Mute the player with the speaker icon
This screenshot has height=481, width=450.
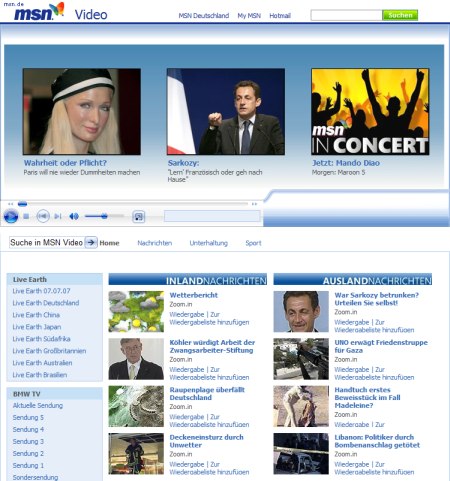(x=74, y=217)
